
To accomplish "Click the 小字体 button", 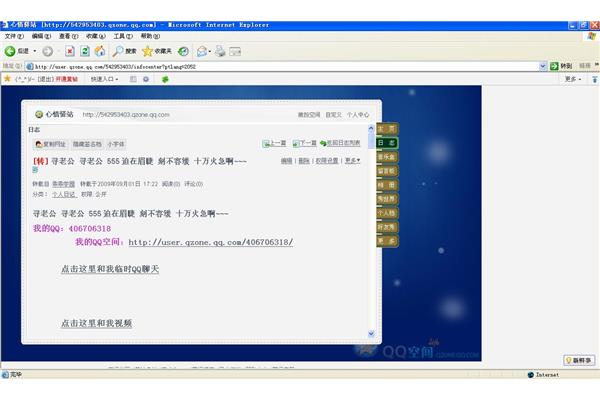I will (x=116, y=144).
